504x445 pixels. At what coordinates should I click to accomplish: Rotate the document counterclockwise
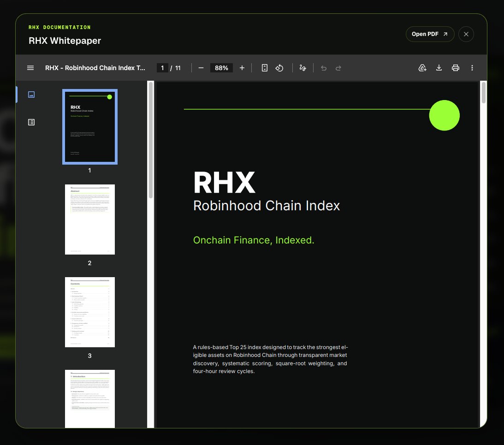click(x=279, y=68)
